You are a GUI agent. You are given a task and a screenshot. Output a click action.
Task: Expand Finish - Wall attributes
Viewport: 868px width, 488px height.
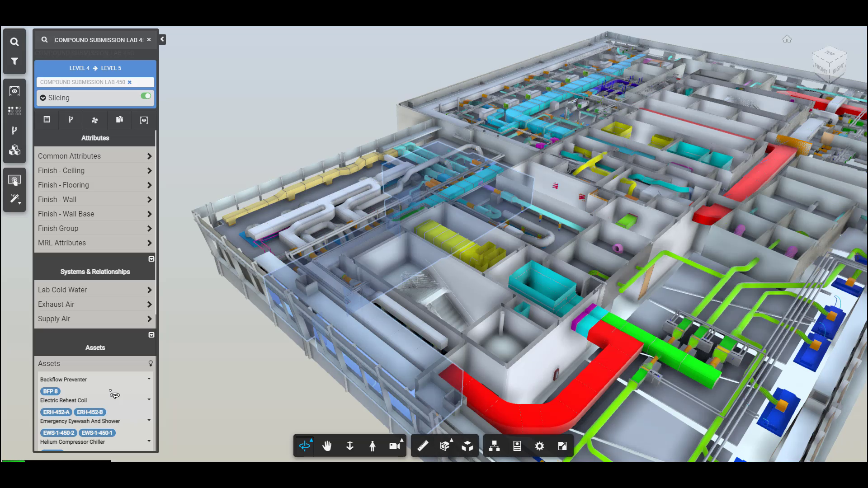(x=95, y=199)
